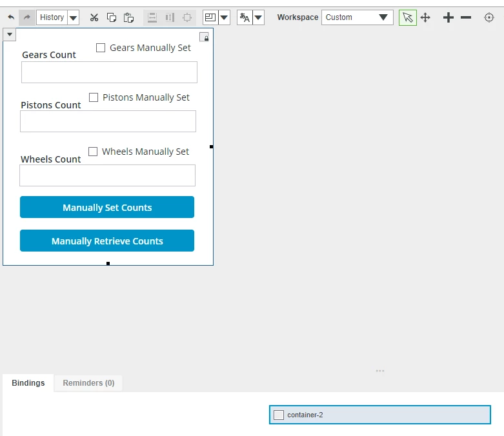Viewport: 504px width, 436px height.
Task: Click the container lock icon
Action: 204,37
